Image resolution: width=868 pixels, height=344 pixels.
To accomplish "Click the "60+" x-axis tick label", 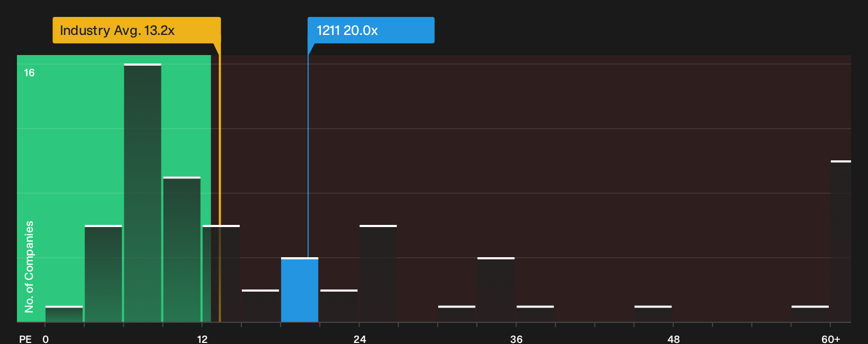I will [831, 339].
